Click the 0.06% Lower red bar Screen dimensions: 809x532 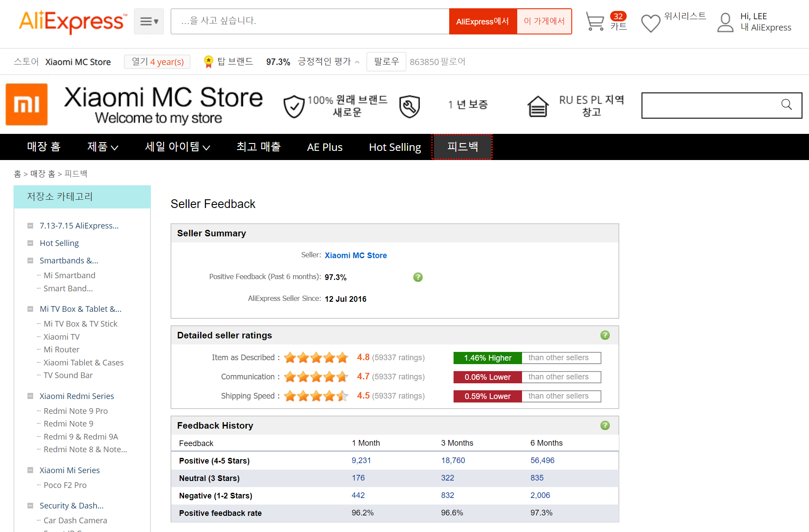pos(488,377)
